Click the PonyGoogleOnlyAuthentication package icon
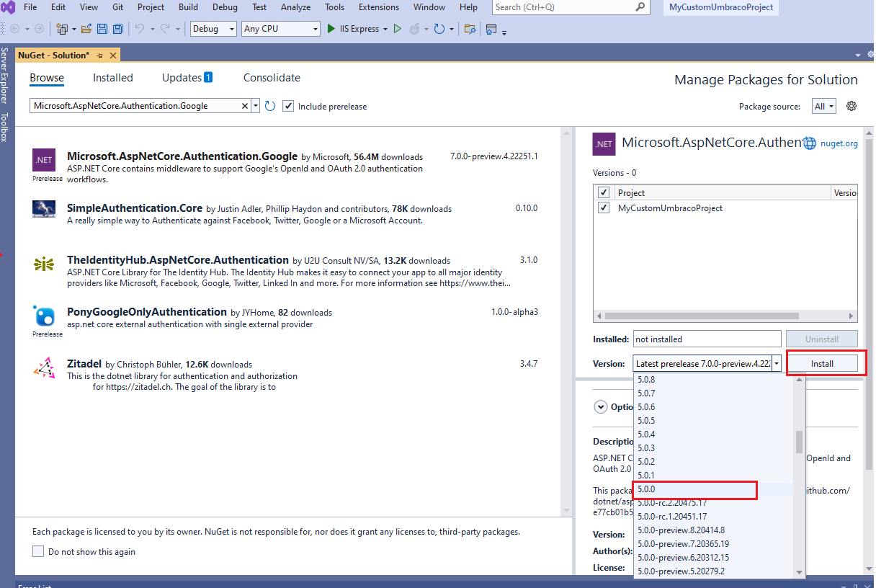Viewport: 876px width, 588px height. click(44, 316)
